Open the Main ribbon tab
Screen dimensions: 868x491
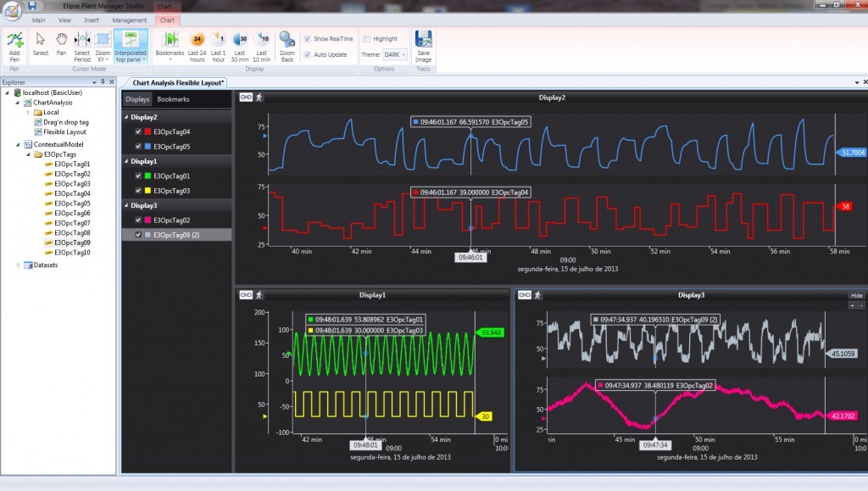click(38, 20)
